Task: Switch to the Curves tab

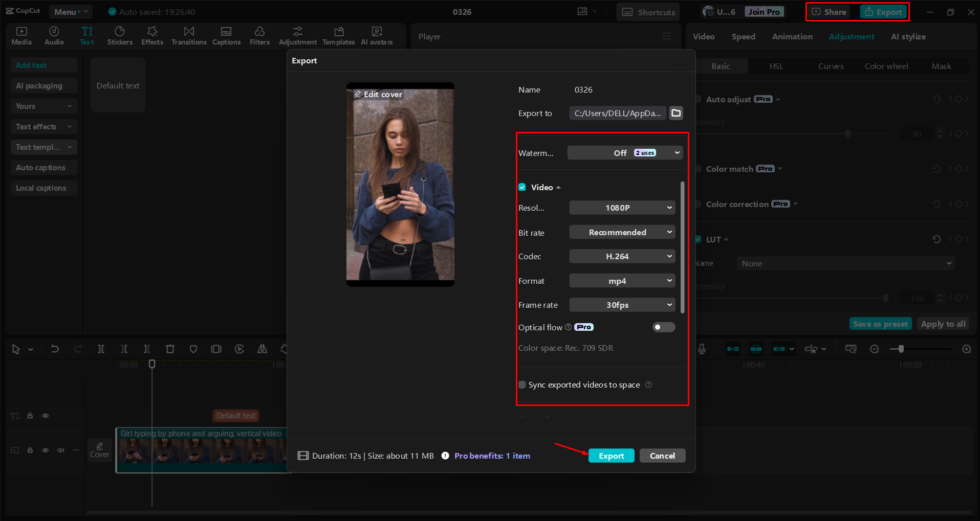Action: tap(831, 66)
